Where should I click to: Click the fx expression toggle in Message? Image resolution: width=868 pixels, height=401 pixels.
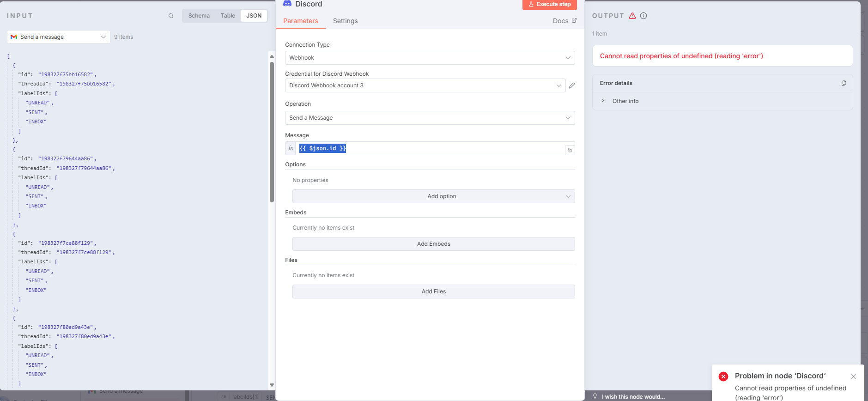point(291,148)
